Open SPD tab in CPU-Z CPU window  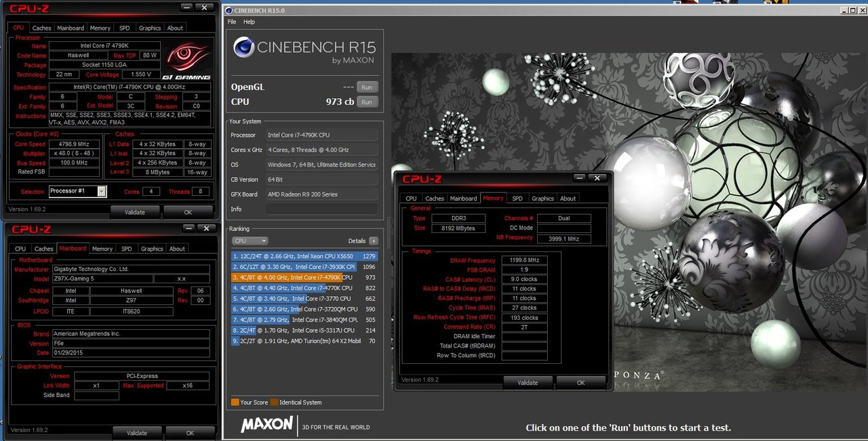124,28
